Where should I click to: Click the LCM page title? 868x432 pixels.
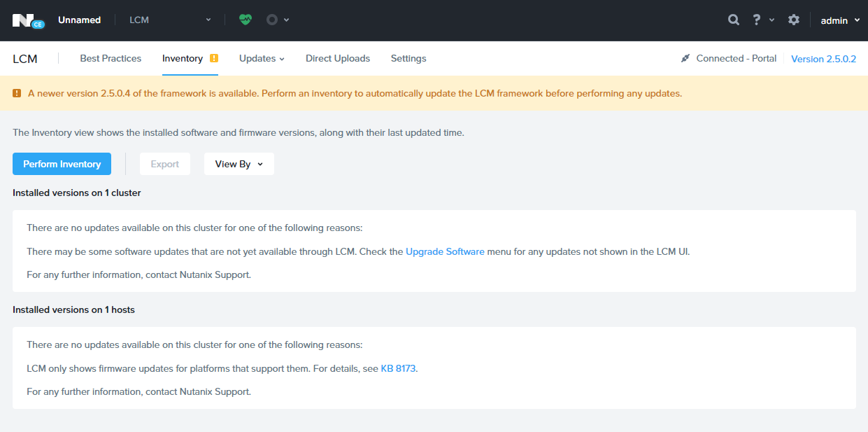pos(25,59)
